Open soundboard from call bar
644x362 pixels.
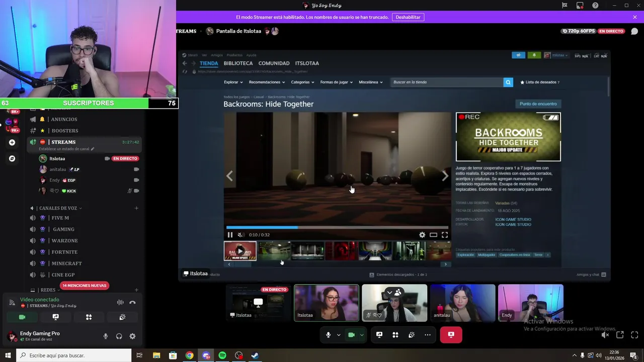point(412,335)
